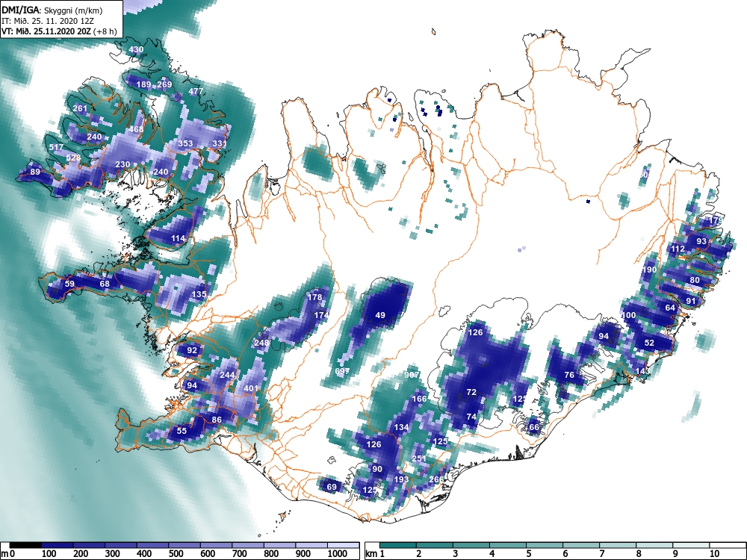The width and height of the screenshot is (747, 560).
Task: Click the visibility value 528
Action: pos(73,158)
